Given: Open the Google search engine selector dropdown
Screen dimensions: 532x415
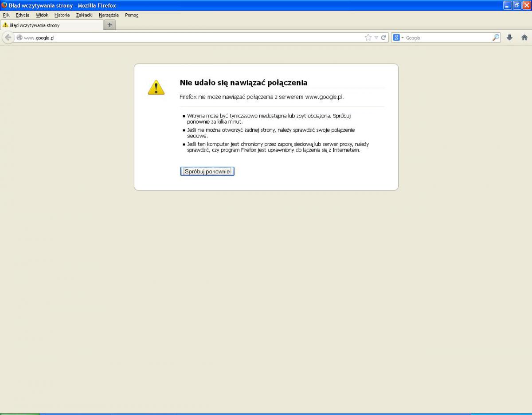Looking at the screenshot, I should tap(399, 38).
